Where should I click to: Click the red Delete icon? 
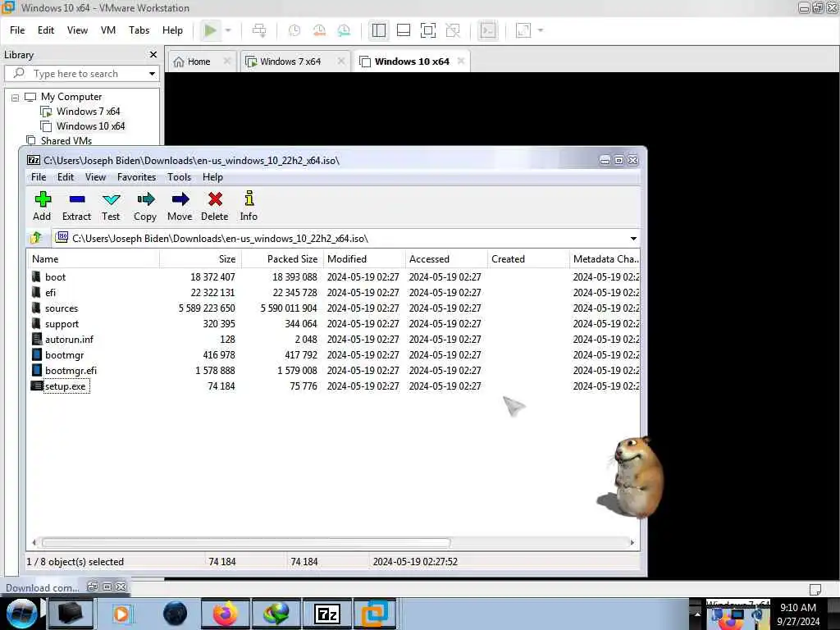point(215,206)
